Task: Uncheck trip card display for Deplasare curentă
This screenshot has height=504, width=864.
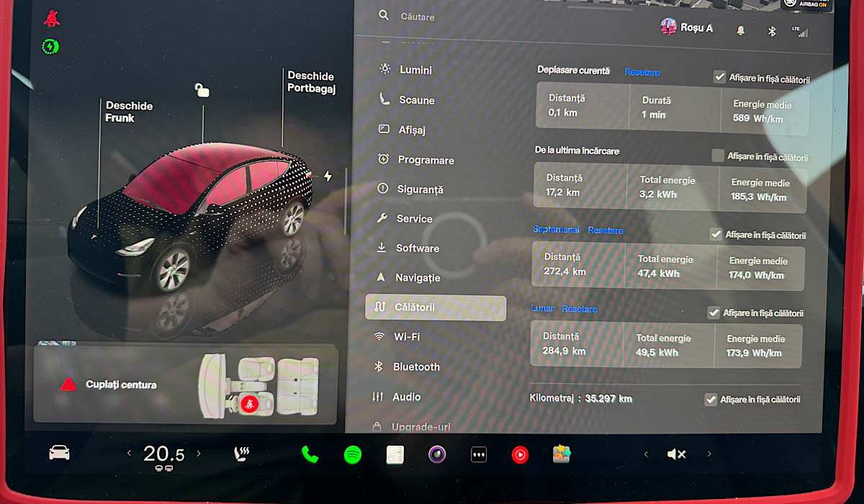Action: pos(719,77)
